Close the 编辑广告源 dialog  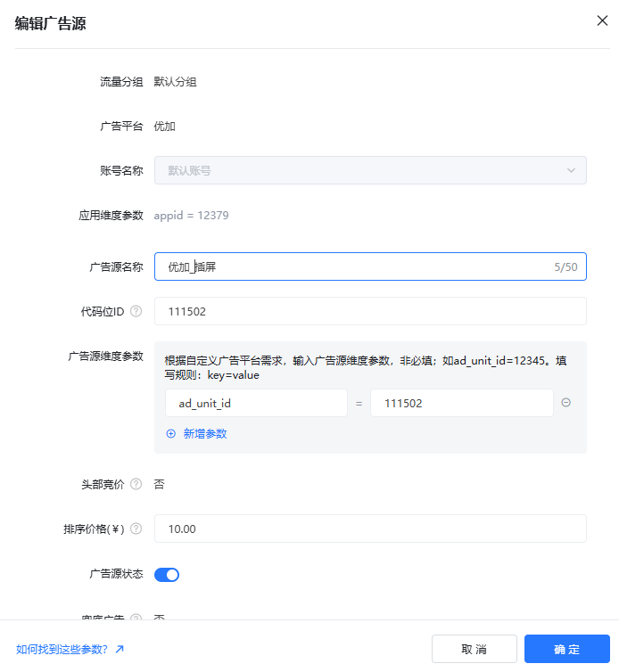click(x=602, y=20)
